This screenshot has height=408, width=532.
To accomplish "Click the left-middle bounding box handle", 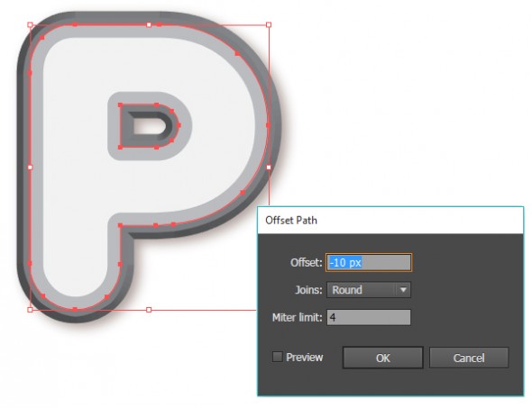I will 30,168.
